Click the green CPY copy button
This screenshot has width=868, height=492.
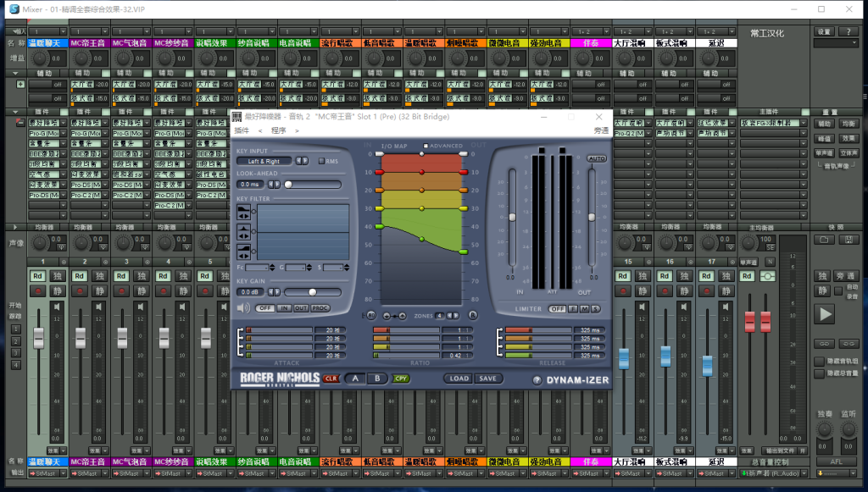[401, 379]
